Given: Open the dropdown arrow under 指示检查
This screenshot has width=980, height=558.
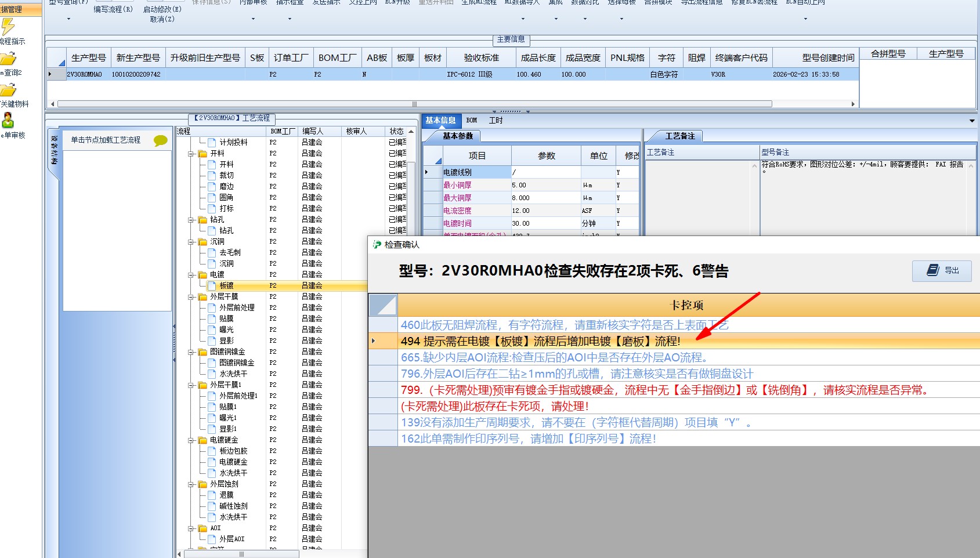Looking at the screenshot, I should 290,19.
